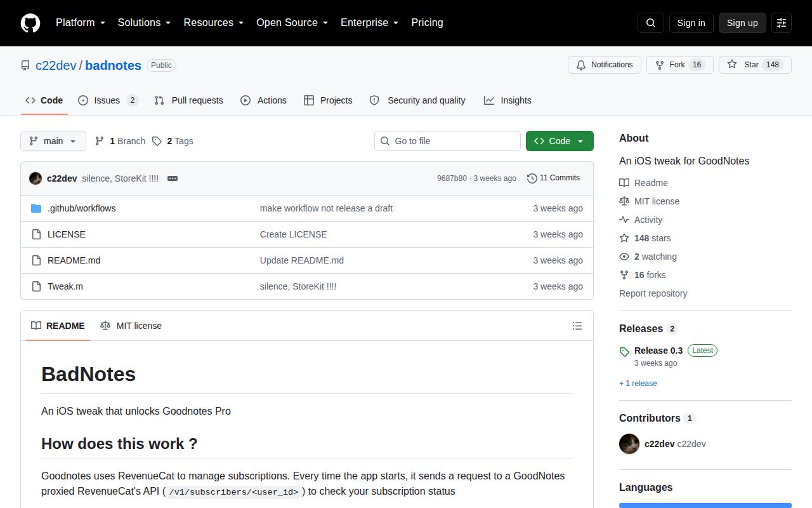The width and height of the screenshot is (812, 508).
Task: Click '+ 1 release' link
Action: click(638, 384)
